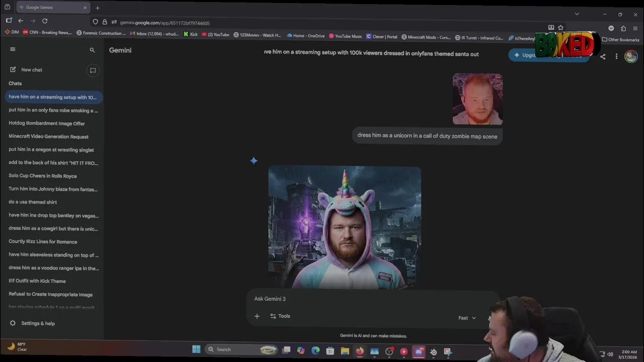Open 'Turn him into Johnny blaze' chat
Image resolution: width=644 pixels, height=362 pixels.
(53, 189)
